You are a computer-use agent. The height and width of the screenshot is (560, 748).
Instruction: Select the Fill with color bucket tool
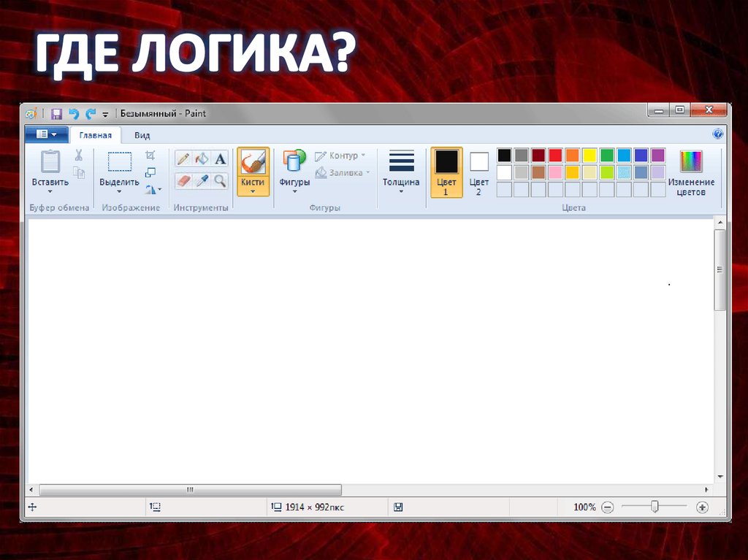(202, 159)
